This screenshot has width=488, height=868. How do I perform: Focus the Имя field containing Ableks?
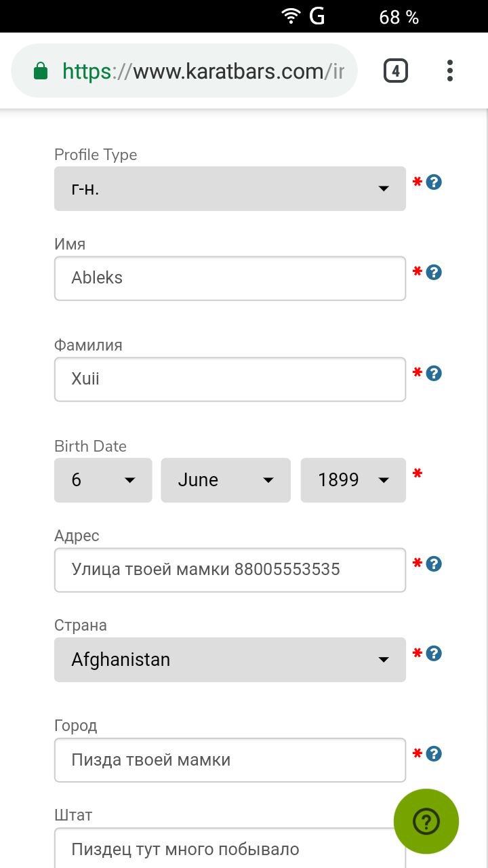pos(230,278)
